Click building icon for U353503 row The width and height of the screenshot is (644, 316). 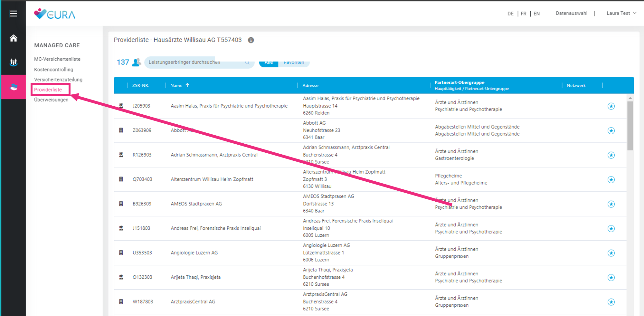121,253
